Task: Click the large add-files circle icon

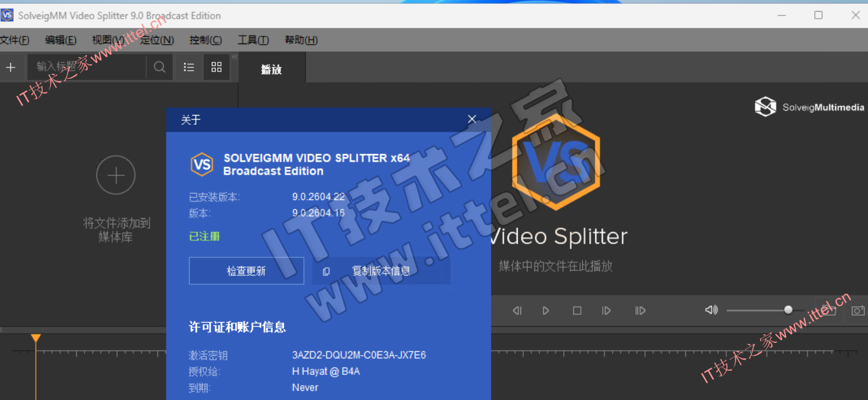Action: click(x=116, y=175)
